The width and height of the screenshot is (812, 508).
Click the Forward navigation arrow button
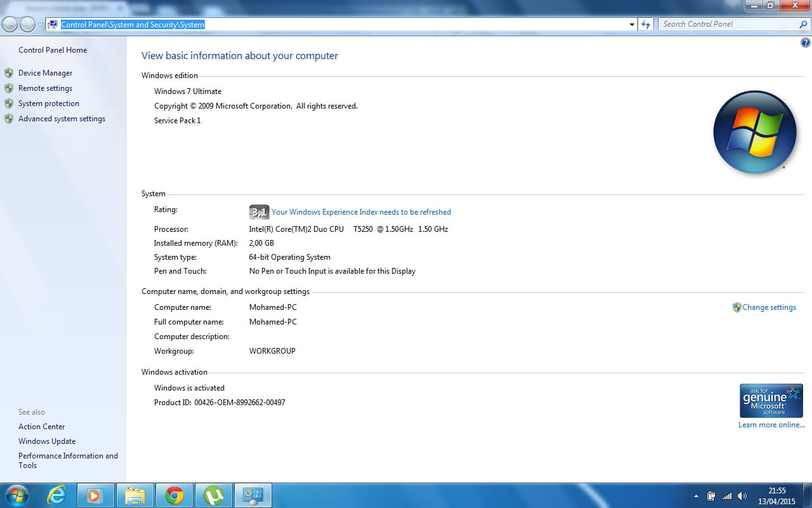point(27,24)
